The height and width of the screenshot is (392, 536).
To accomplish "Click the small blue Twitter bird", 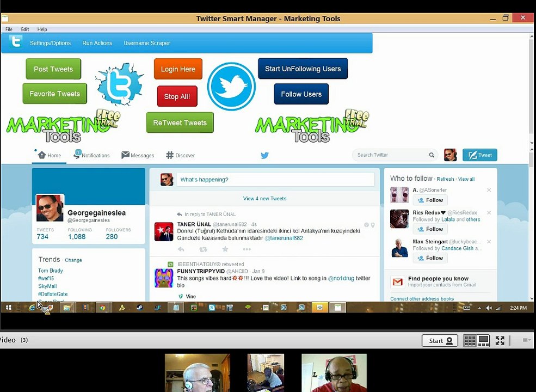I will (x=264, y=155).
